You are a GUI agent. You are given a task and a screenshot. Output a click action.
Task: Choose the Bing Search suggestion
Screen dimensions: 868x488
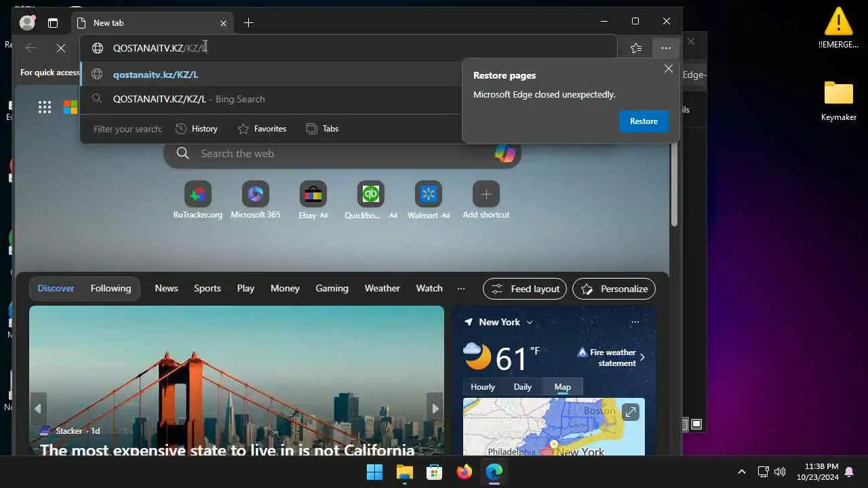(x=271, y=99)
